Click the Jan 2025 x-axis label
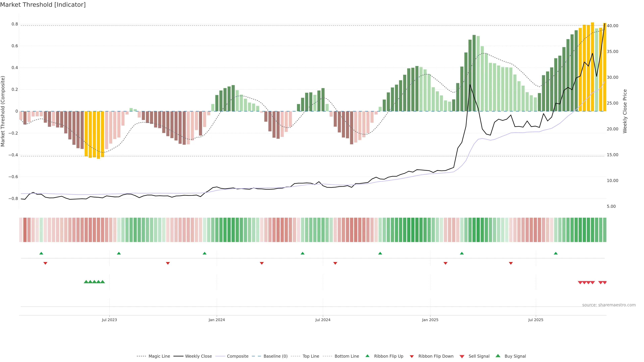 click(430, 320)
